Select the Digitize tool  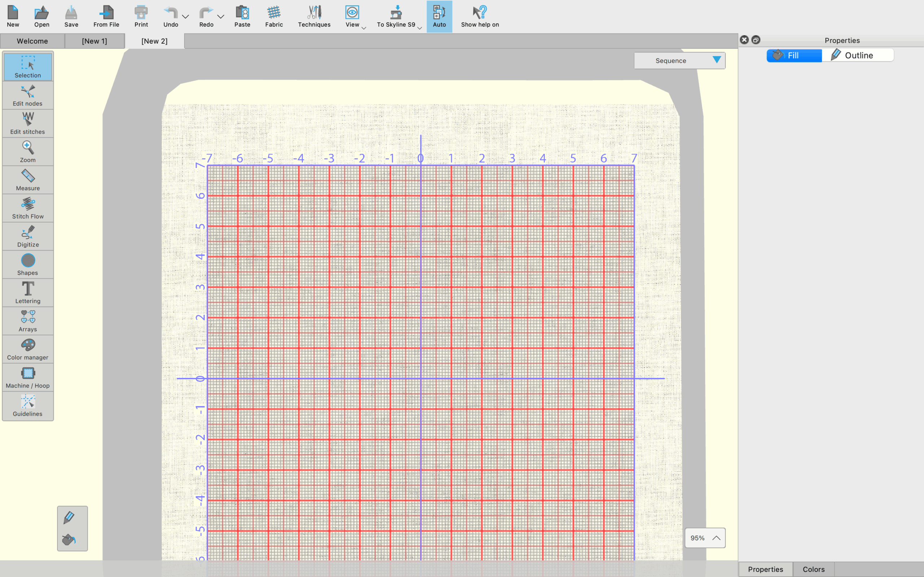coord(27,237)
